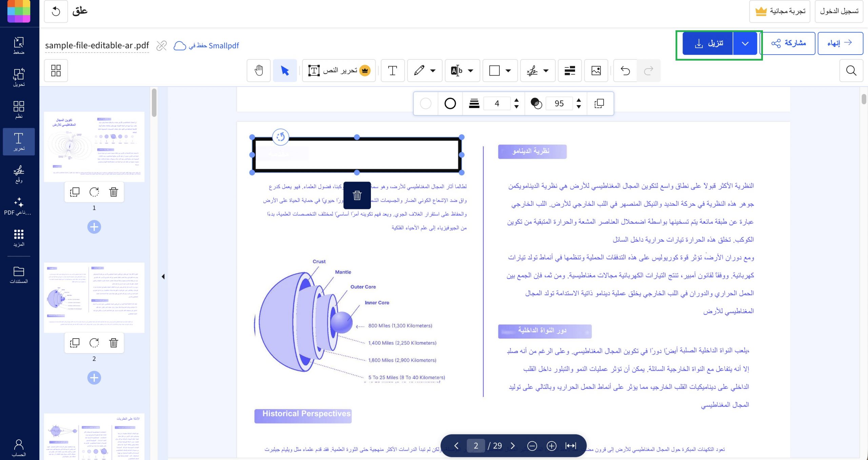
Task: Undo the last action
Action: click(x=625, y=71)
